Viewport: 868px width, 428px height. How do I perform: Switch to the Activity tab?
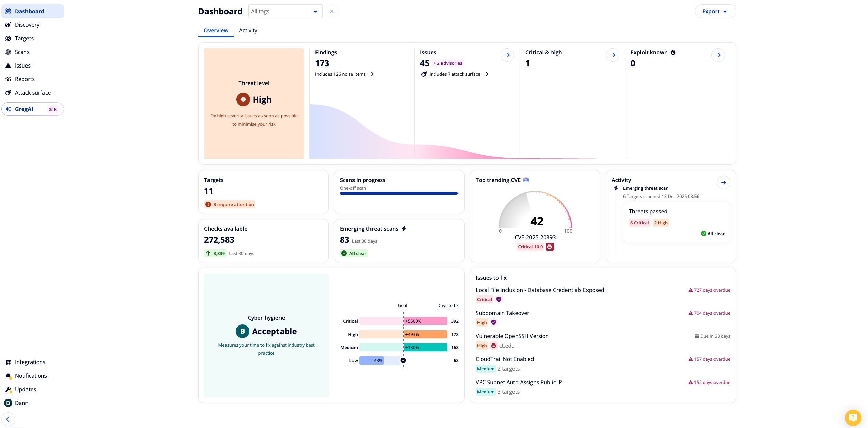(x=248, y=30)
